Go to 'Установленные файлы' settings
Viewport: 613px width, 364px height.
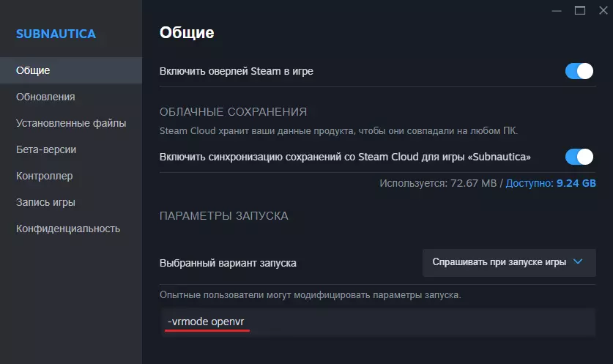tap(71, 123)
